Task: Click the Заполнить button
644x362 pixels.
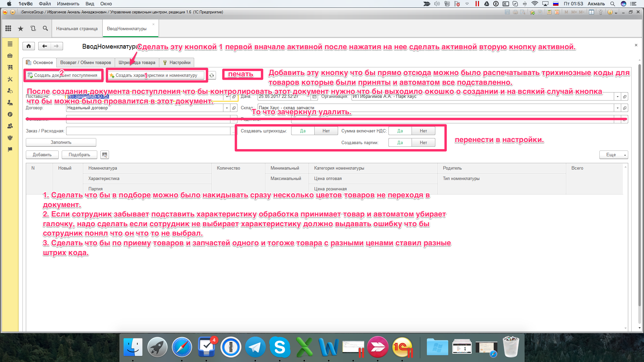Action: [61, 142]
